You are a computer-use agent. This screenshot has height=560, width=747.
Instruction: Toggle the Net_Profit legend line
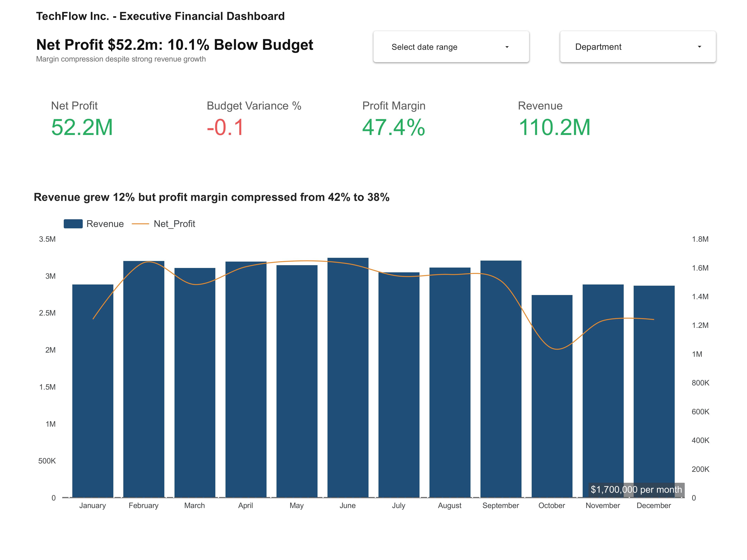pos(164,224)
